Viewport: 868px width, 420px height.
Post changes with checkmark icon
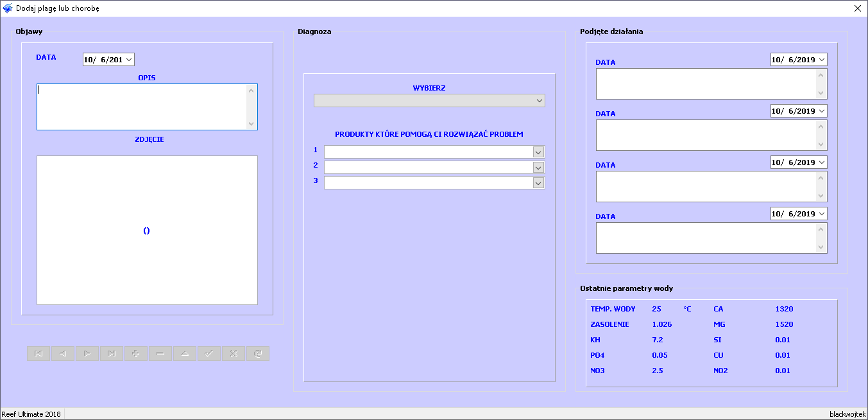[209, 354]
